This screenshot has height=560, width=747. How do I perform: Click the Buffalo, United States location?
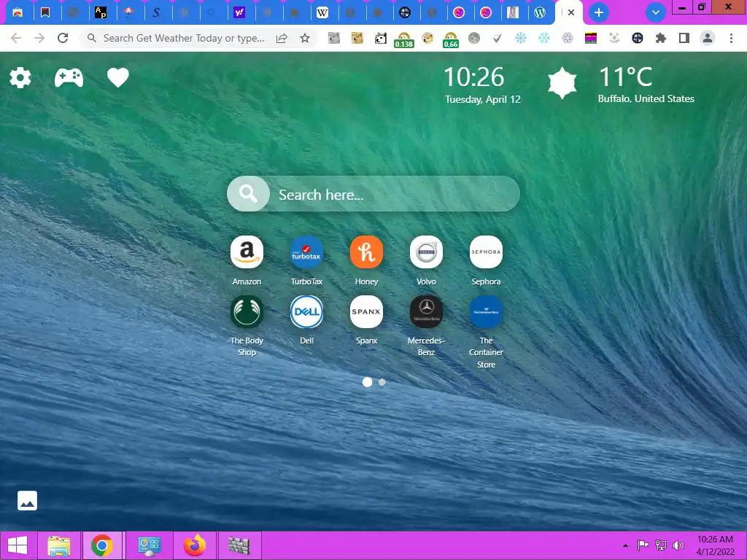click(x=646, y=98)
